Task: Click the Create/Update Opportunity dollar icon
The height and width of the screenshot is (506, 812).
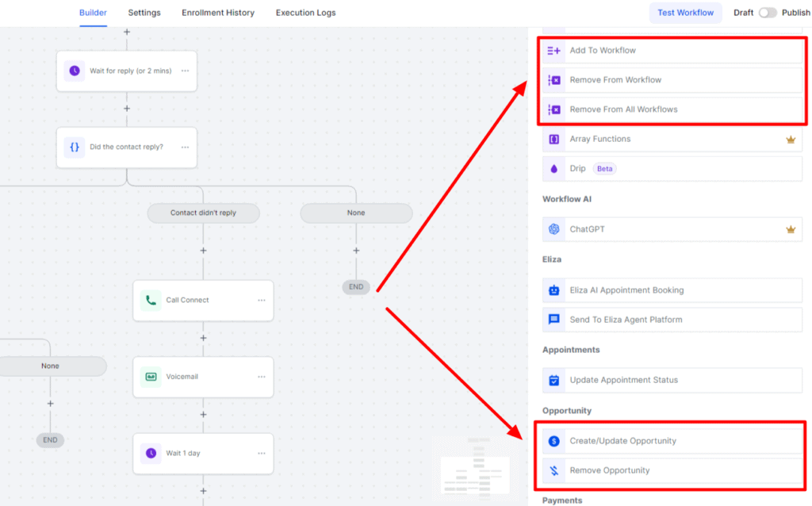Action: [553, 441]
